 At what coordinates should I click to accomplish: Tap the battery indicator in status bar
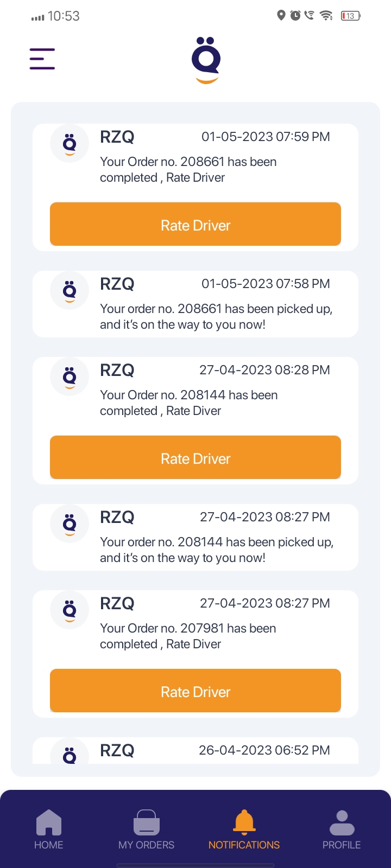pos(350,16)
